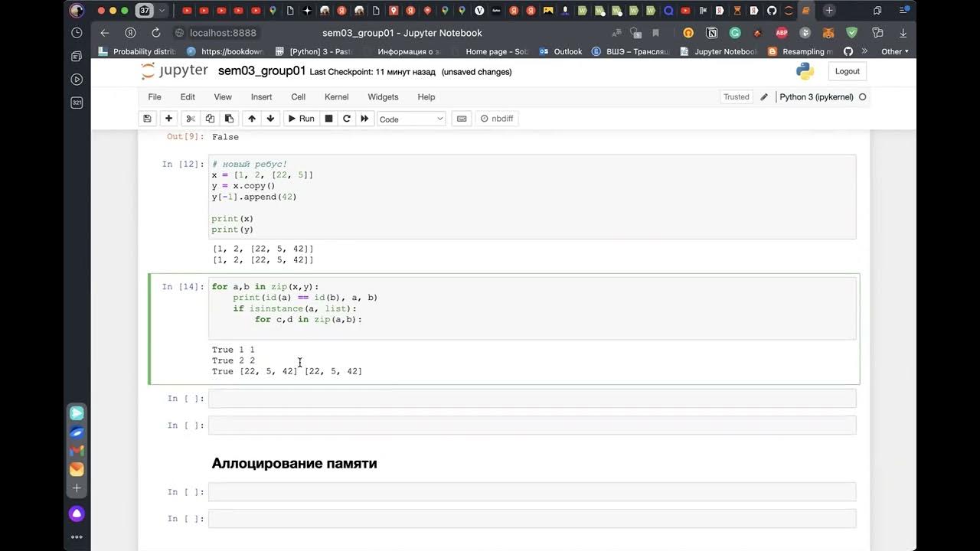Select the first empty cell below In [14]
Screen dimensions: 980x551
(x=532, y=399)
